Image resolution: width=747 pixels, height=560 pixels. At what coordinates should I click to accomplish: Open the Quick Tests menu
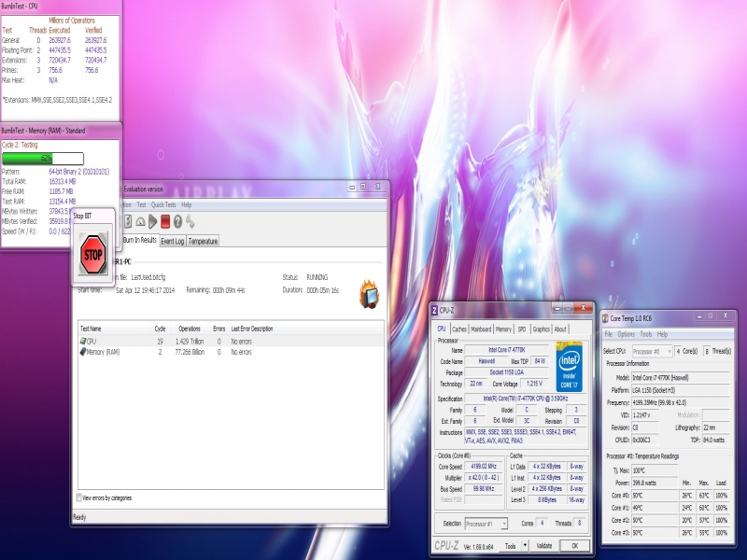[163, 204]
